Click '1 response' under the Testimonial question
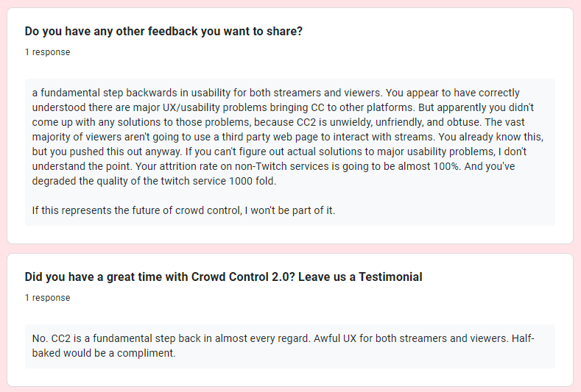The height and width of the screenshot is (392, 581). tap(47, 298)
